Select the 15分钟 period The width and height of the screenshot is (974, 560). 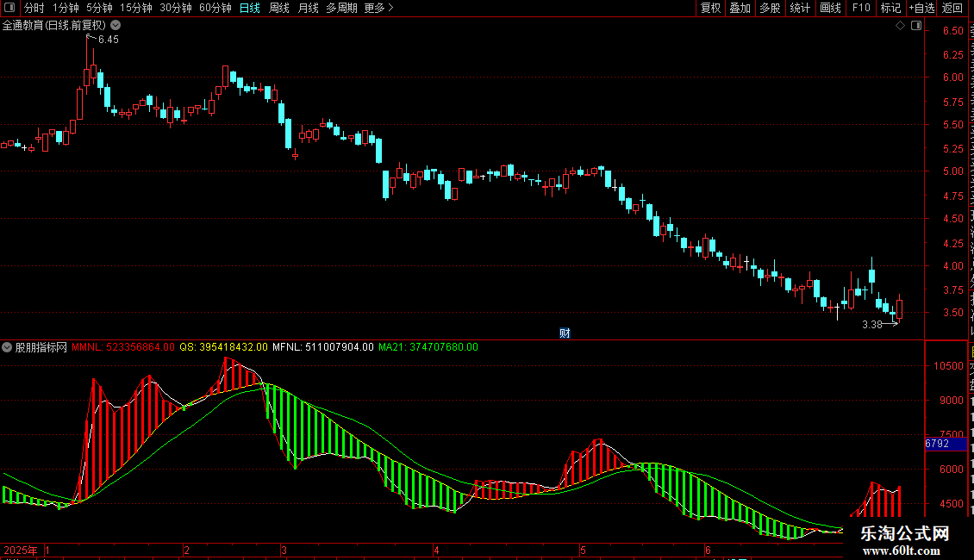click(136, 8)
